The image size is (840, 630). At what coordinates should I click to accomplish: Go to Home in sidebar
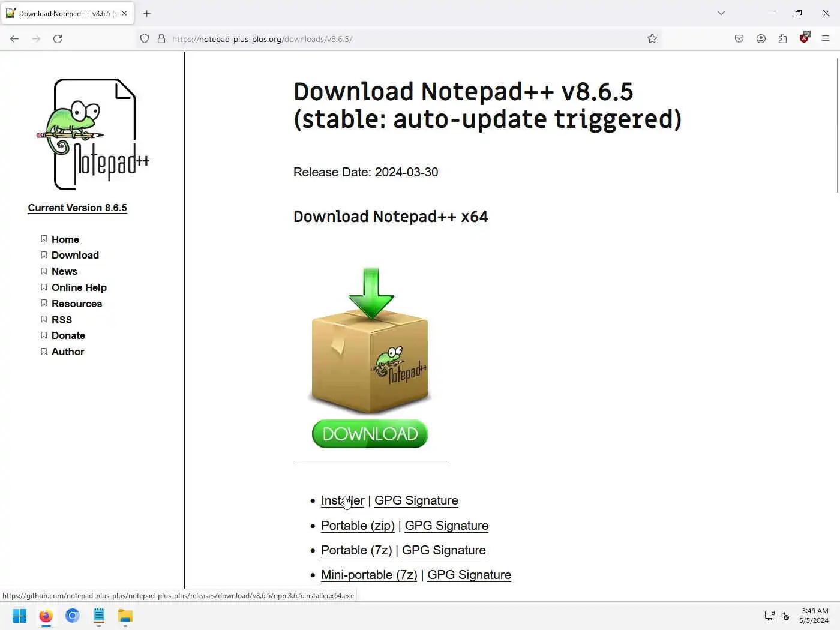pyautogui.click(x=65, y=239)
